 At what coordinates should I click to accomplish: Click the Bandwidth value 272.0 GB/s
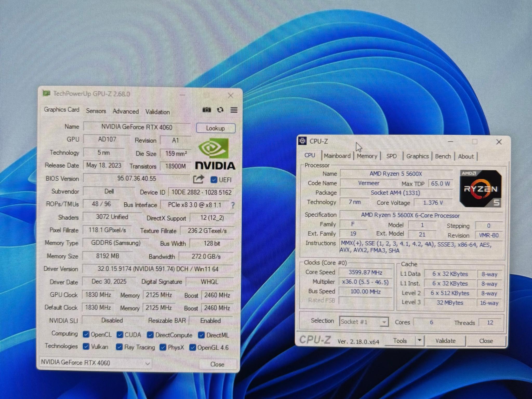click(206, 257)
